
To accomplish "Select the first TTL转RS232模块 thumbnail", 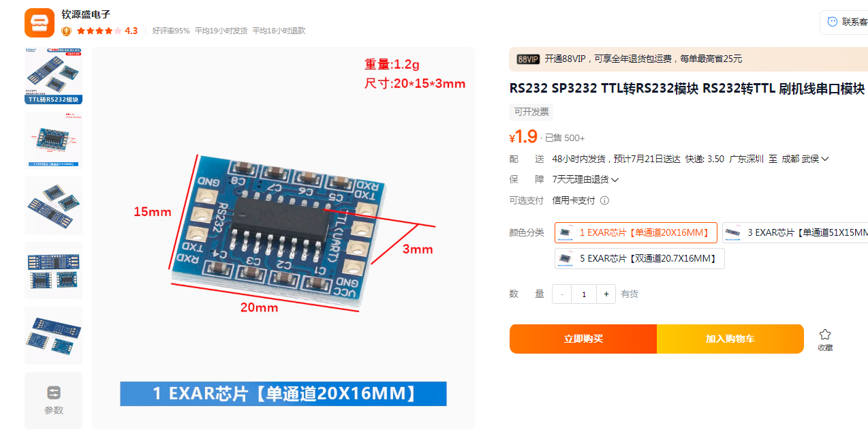I will pos(54,76).
